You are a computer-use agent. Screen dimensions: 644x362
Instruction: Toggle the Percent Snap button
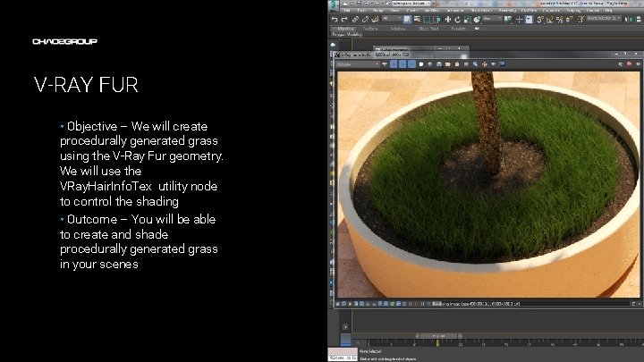(x=560, y=20)
